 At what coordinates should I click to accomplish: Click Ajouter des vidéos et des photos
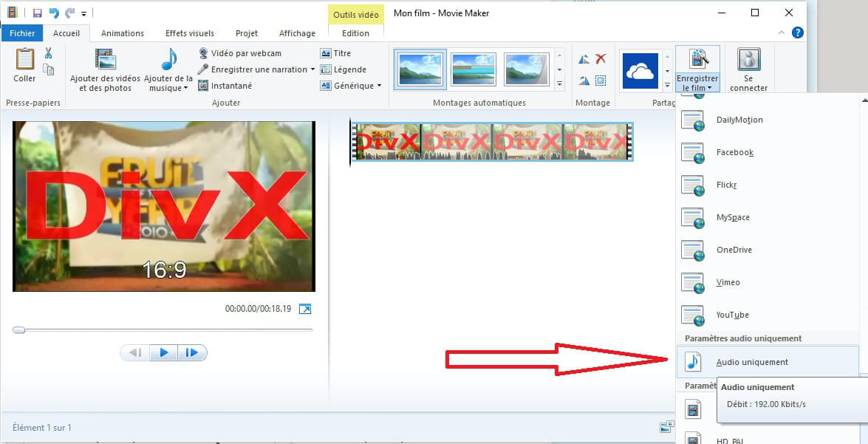coord(105,69)
